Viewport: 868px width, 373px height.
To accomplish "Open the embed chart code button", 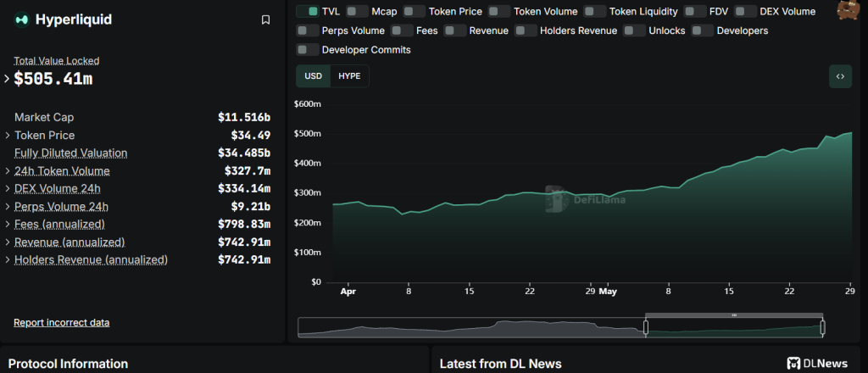I will click(840, 76).
